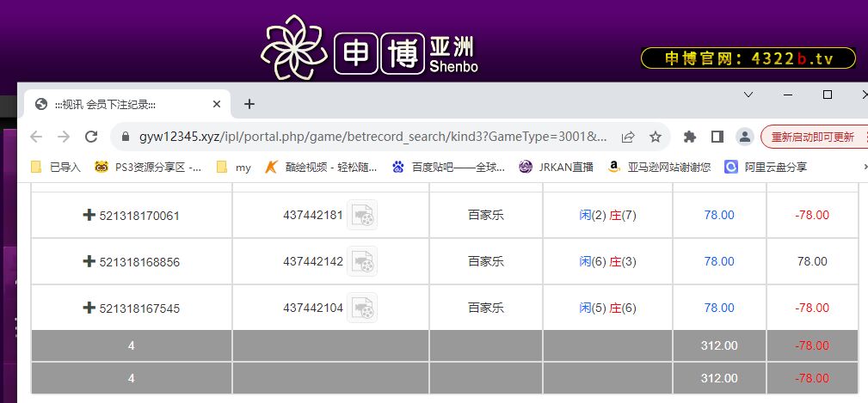Open PS3资源分享区 bookmark
This screenshot has width=868, height=403.
(x=148, y=167)
